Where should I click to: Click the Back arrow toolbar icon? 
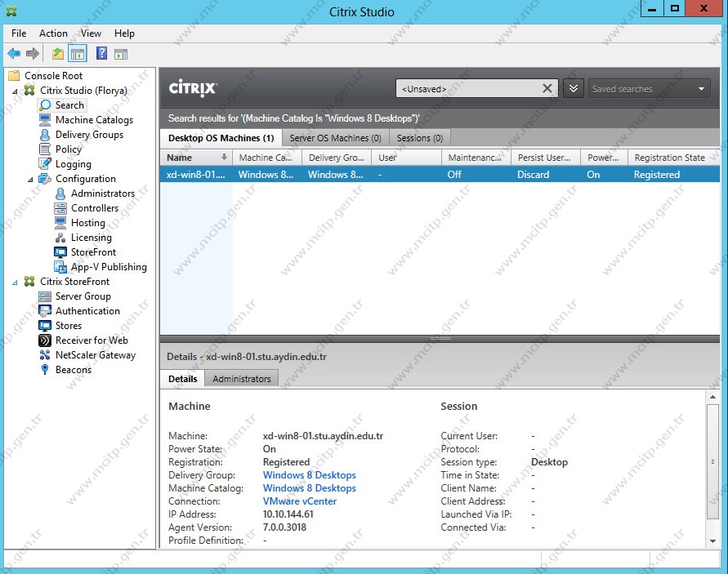point(14,54)
